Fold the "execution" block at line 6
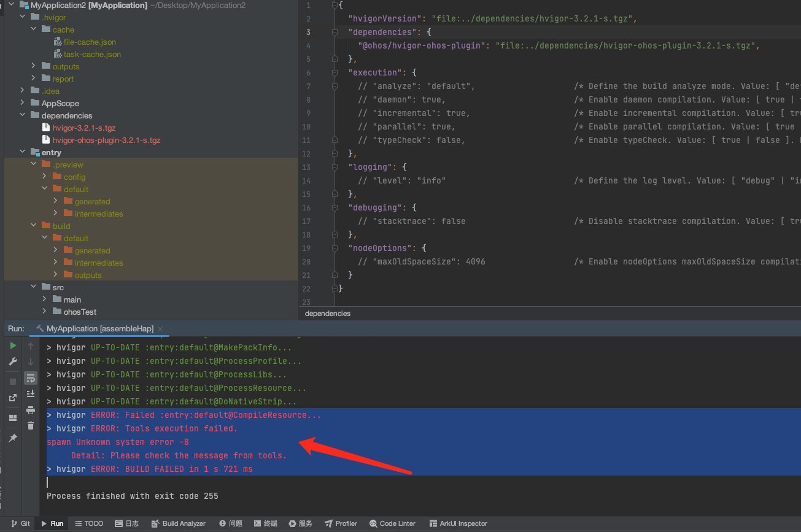Image resolution: width=801 pixels, height=532 pixels. 335,72
